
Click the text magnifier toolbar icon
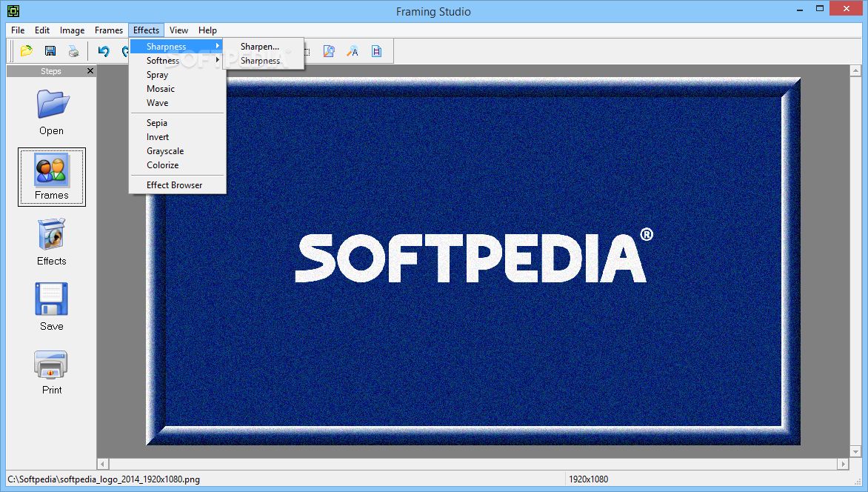click(353, 51)
